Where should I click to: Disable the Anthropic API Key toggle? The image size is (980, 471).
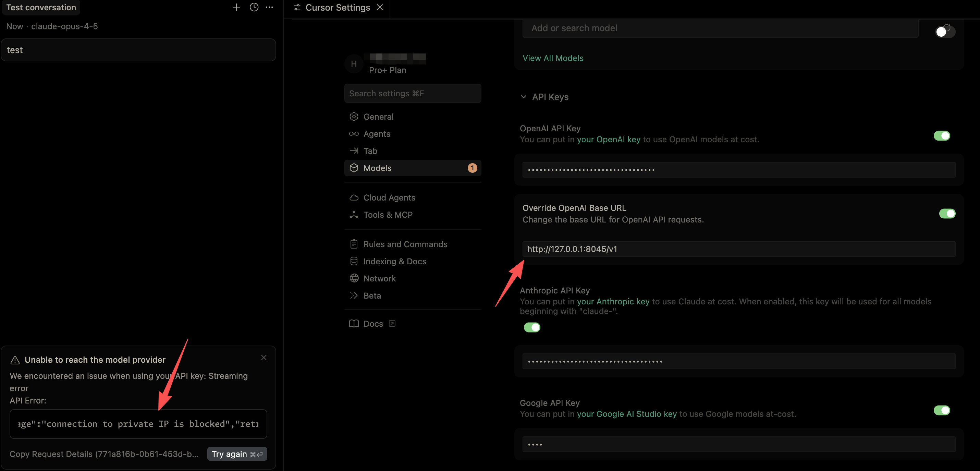coord(532,327)
